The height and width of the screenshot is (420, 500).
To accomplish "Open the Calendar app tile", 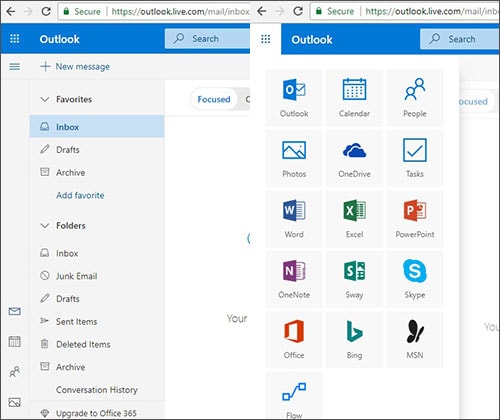I will tap(354, 98).
